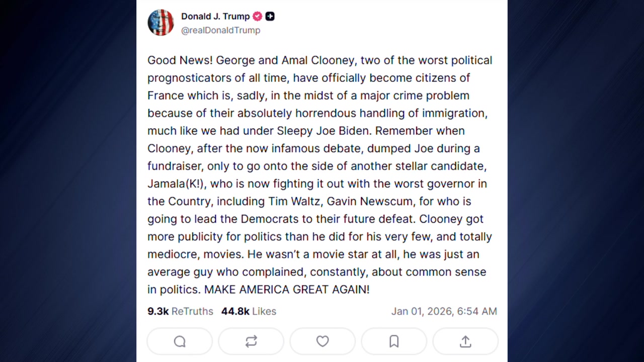View the 9.3k ReTruths list
The height and width of the screenshot is (362, 644).
click(180, 311)
